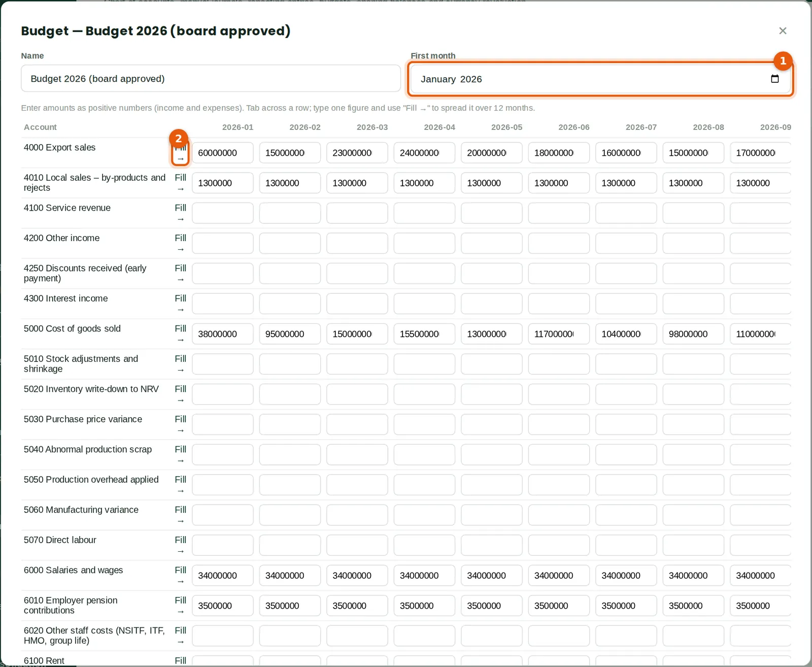Click 2026-09 cell for 4010 Local sales
812x667 pixels.
point(760,183)
